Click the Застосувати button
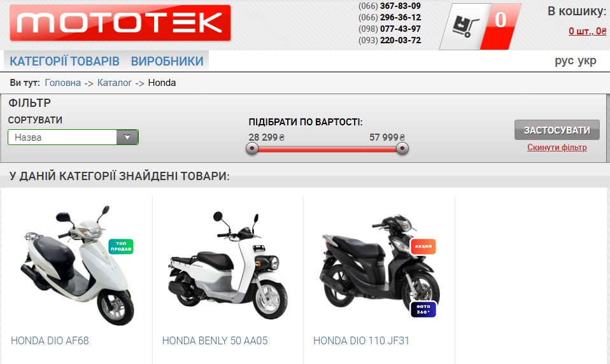This screenshot has height=364, width=610. [557, 130]
